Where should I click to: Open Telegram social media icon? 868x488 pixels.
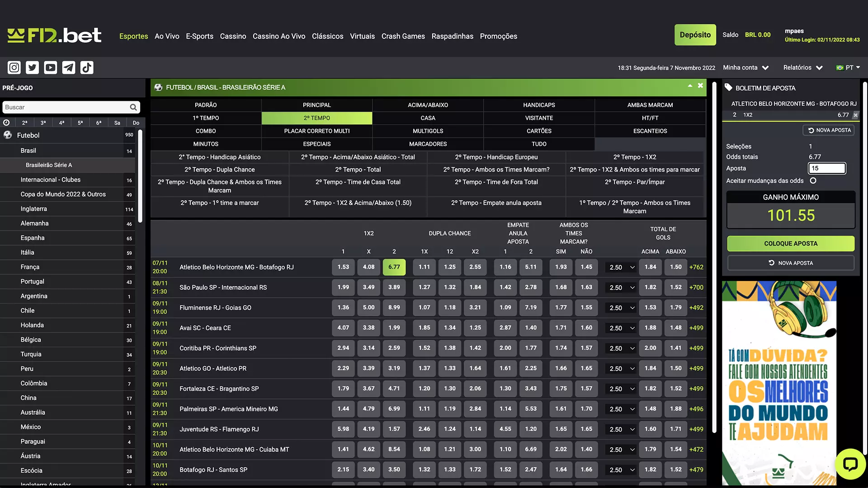pyautogui.click(x=69, y=67)
